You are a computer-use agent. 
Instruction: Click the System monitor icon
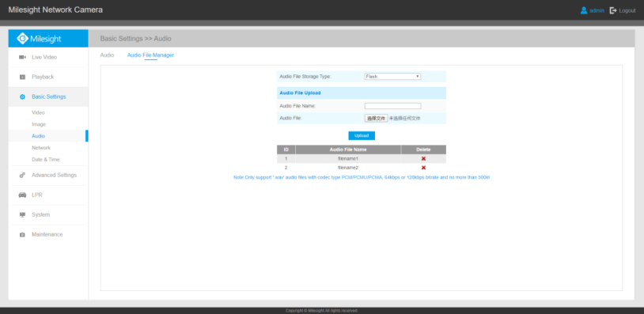[23, 214]
